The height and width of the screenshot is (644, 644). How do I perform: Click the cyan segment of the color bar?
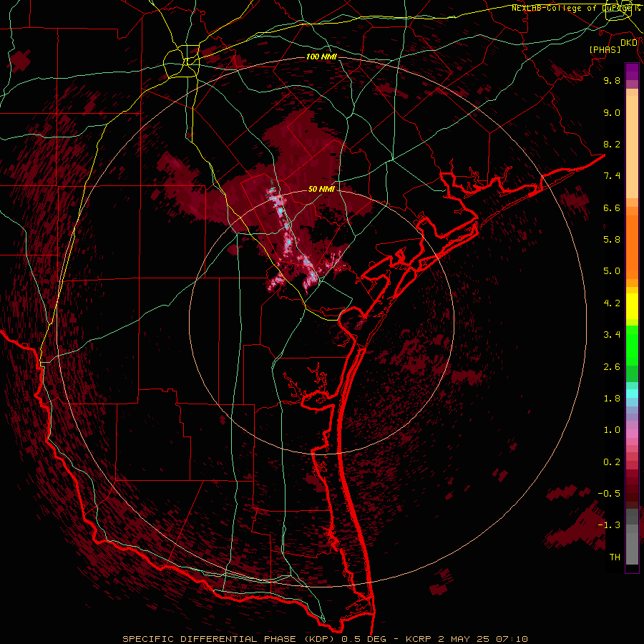point(632,394)
